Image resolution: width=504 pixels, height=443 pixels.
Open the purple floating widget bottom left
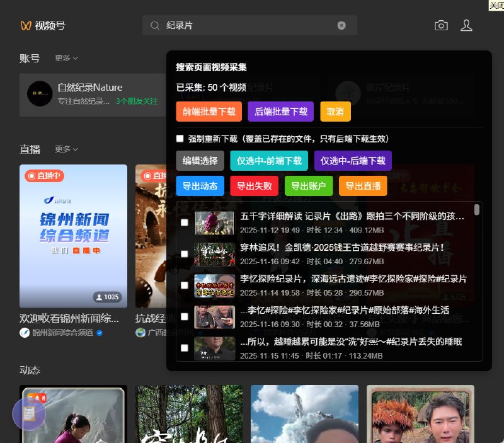29,414
